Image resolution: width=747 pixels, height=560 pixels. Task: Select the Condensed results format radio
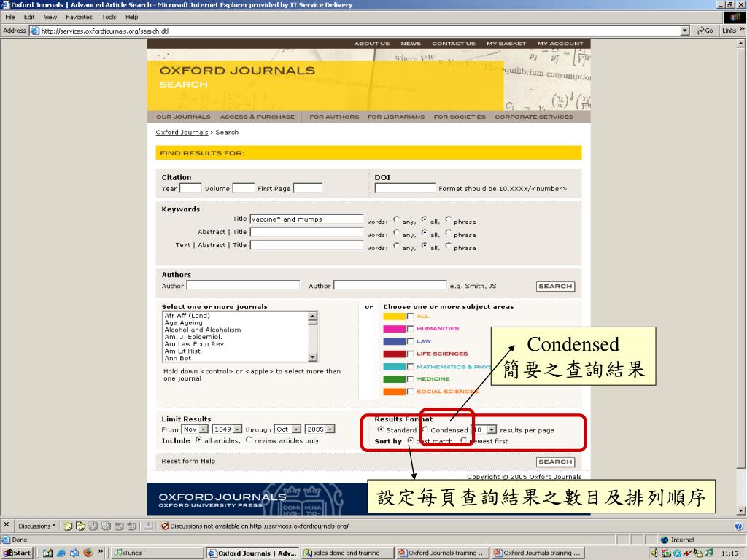pyautogui.click(x=425, y=429)
